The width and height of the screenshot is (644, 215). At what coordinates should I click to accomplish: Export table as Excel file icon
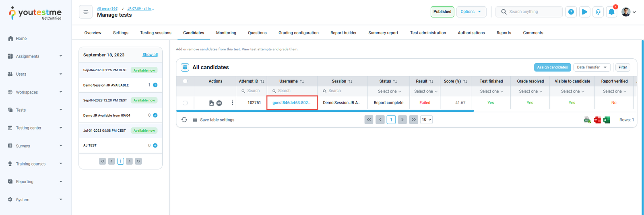(607, 120)
